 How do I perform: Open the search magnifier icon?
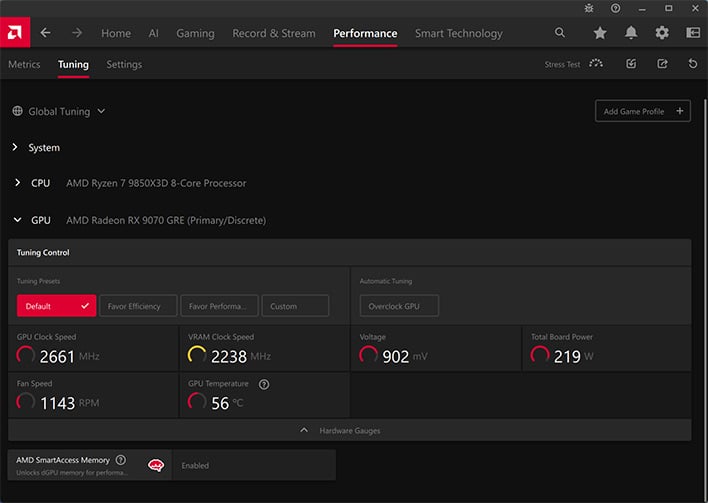(x=559, y=33)
